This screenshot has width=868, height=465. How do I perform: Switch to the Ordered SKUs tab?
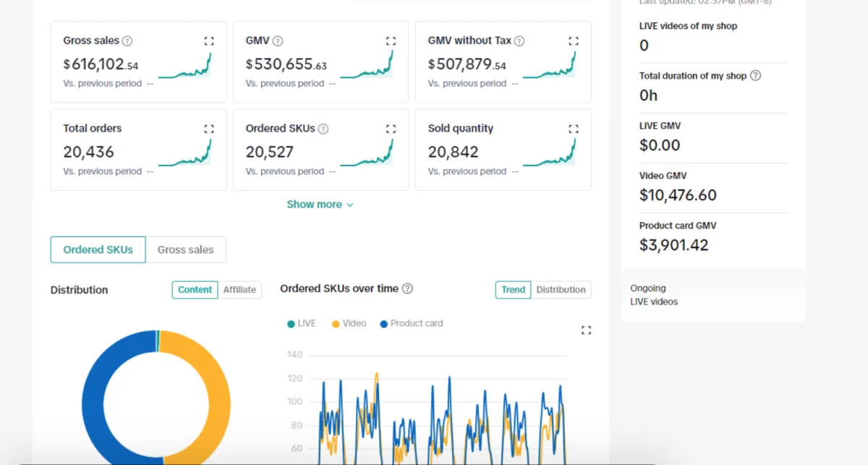click(98, 249)
